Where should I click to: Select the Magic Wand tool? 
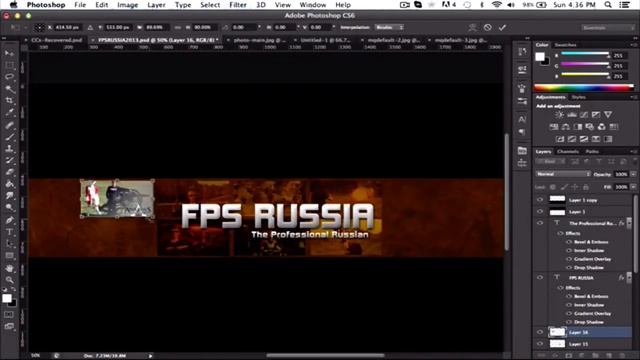click(9, 89)
